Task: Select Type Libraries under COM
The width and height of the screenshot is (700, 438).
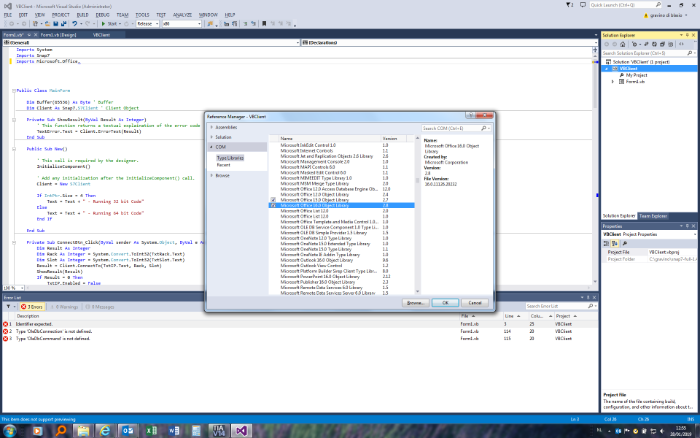Action: tap(230, 158)
